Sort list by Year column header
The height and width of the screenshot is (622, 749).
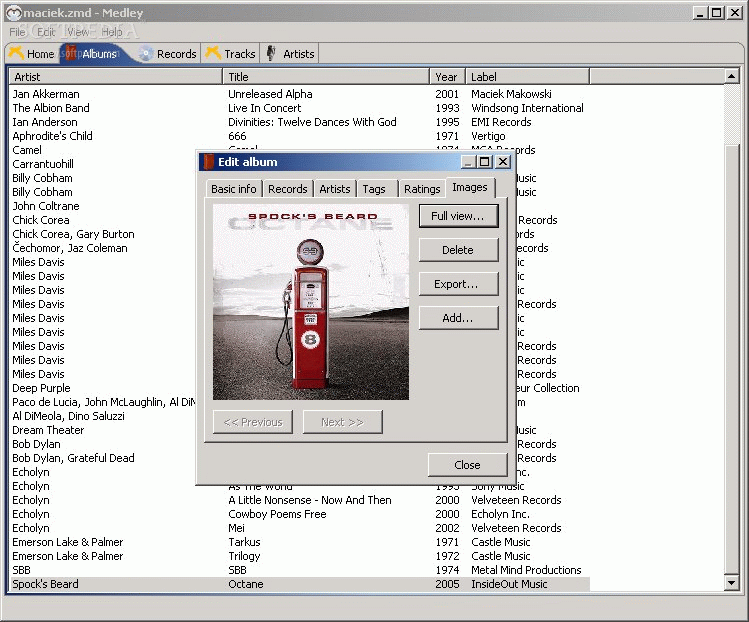tap(447, 77)
